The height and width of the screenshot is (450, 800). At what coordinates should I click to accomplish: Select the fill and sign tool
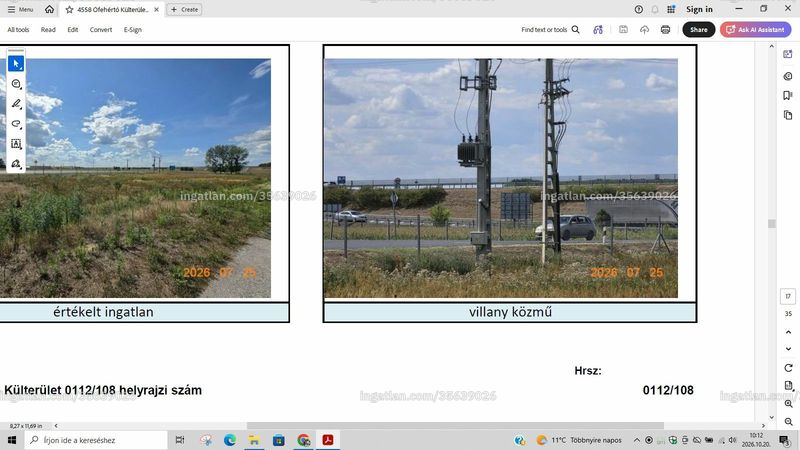point(16,164)
